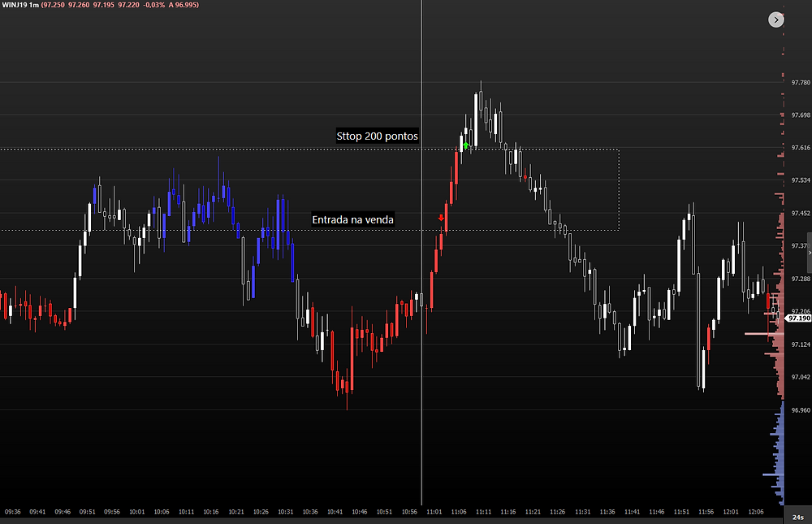Click the 09:36 time axis label
The image size is (812, 524).
[12, 512]
